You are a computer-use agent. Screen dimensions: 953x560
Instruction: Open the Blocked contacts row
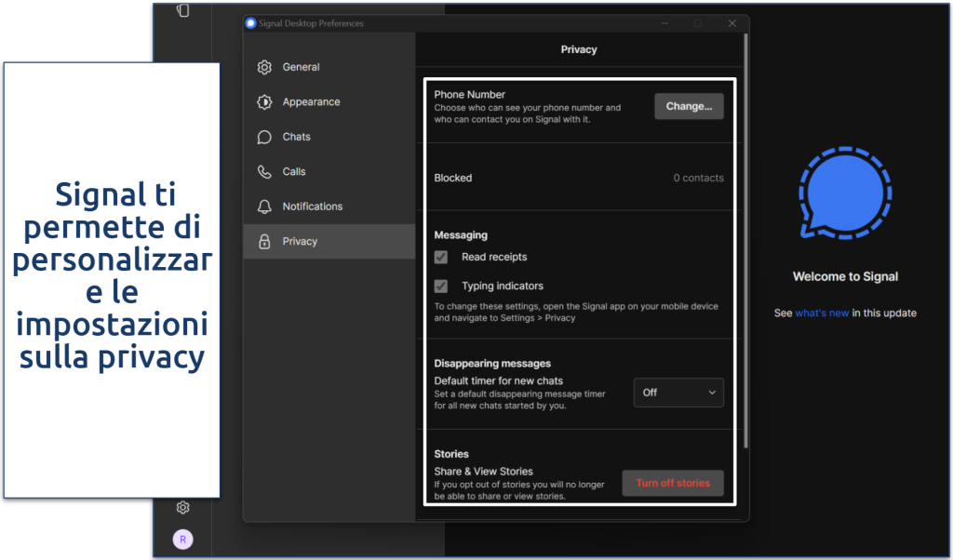point(578,178)
